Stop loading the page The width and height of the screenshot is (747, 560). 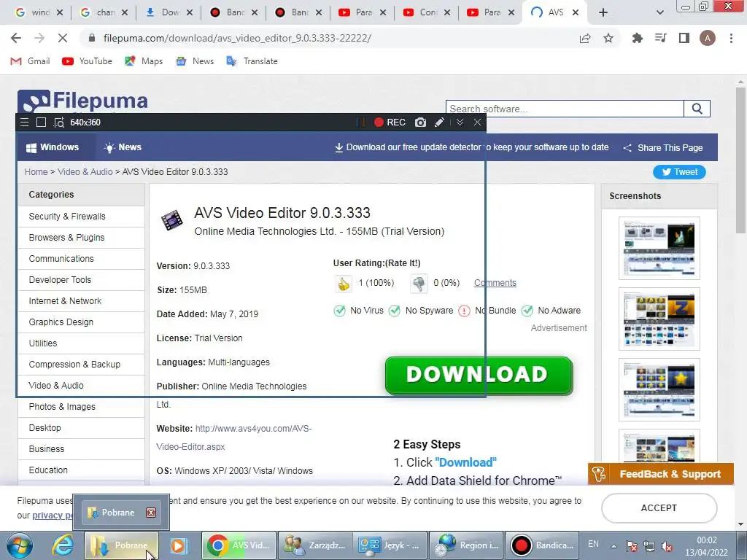pyautogui.click(x=63, y=38)
